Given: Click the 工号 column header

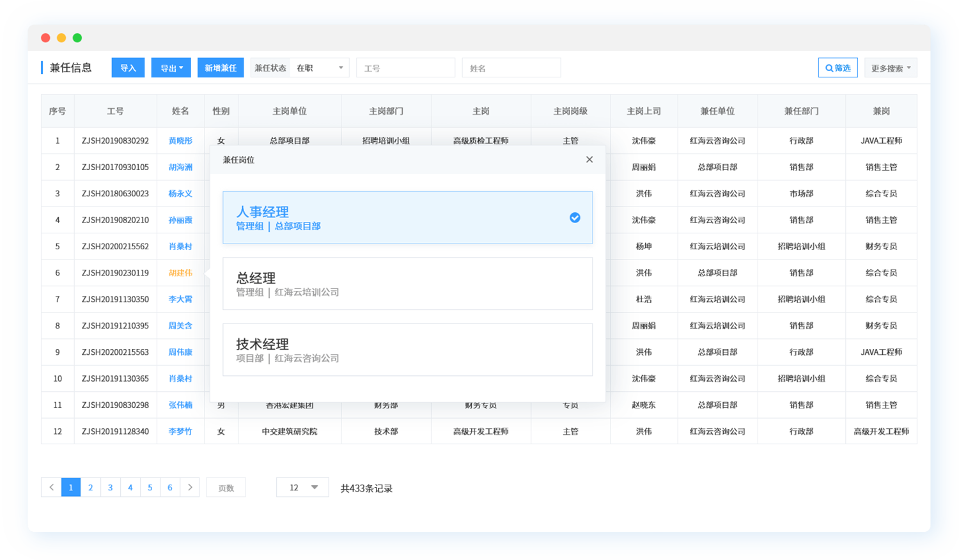Looking at the screenshot, I should [116, 111].
